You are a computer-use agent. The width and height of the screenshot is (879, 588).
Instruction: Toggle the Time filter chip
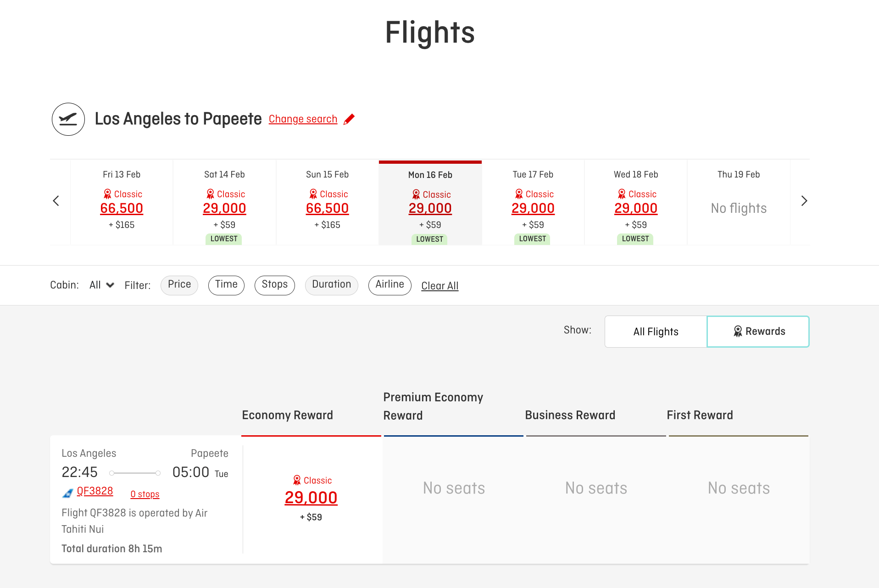226,285
